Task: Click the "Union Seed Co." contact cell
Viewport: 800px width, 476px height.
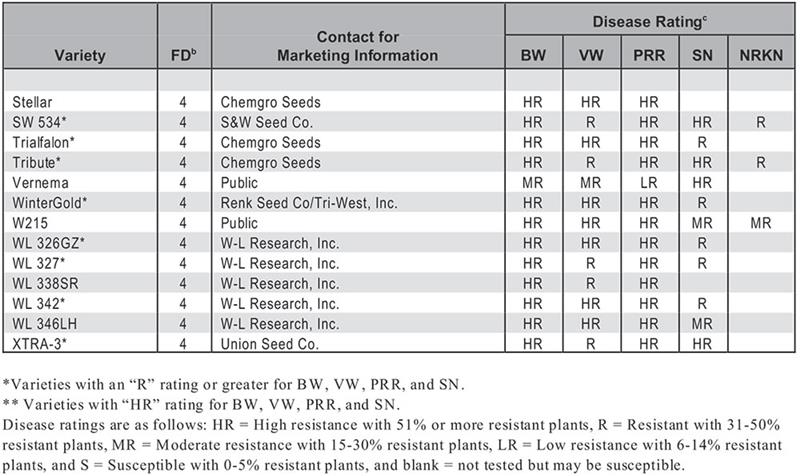Action: point(263,344)
